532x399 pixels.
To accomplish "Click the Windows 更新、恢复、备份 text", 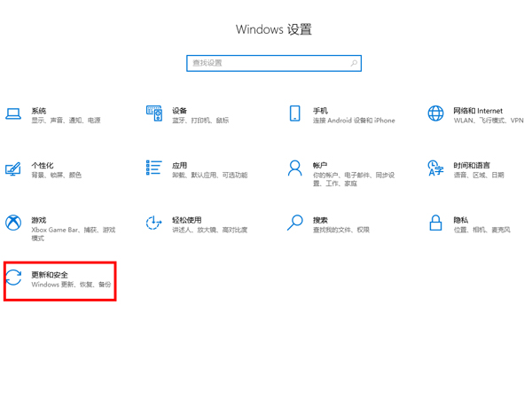I will pos(71,285).
